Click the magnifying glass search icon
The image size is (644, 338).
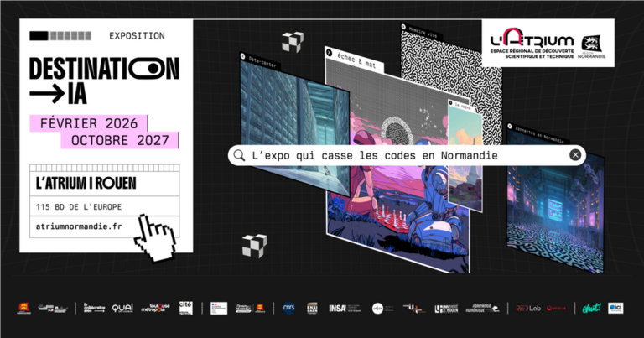pos(239,155)
